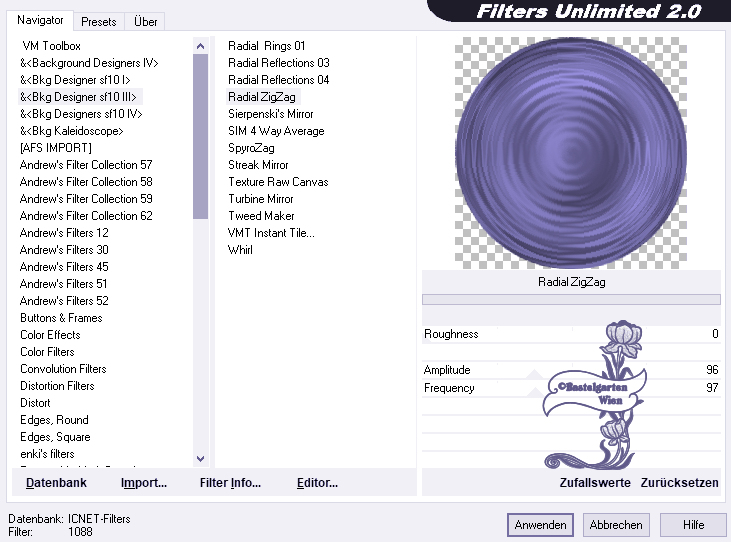This screenshot has height=542, width=731.
Task: Select &<Bkg Designers sf10 IV> category
Action: pyautogui.click(x=81, y=114)
